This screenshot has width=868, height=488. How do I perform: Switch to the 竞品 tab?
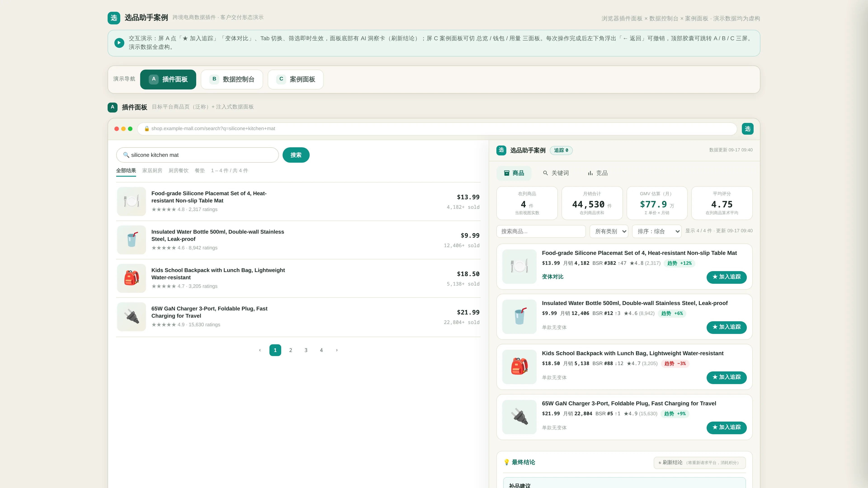(x=598, y=173)
